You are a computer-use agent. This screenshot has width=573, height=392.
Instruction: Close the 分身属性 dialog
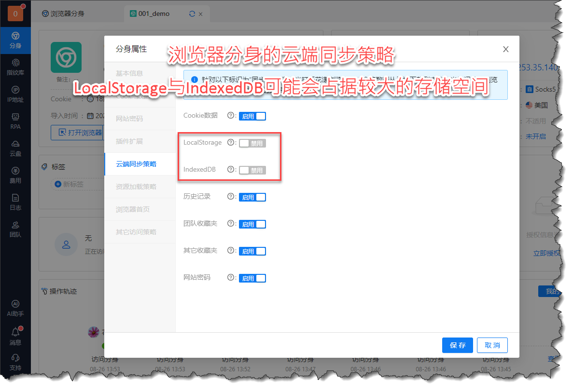point(506,49)
